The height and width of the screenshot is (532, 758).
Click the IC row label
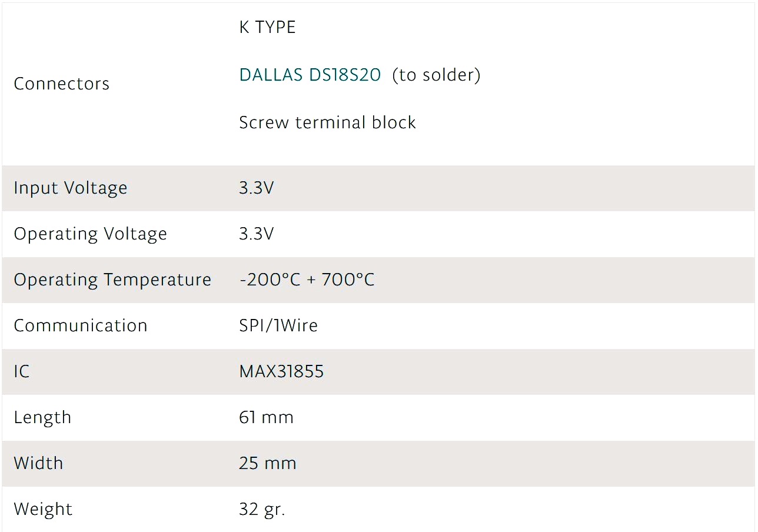pos(22,371)
